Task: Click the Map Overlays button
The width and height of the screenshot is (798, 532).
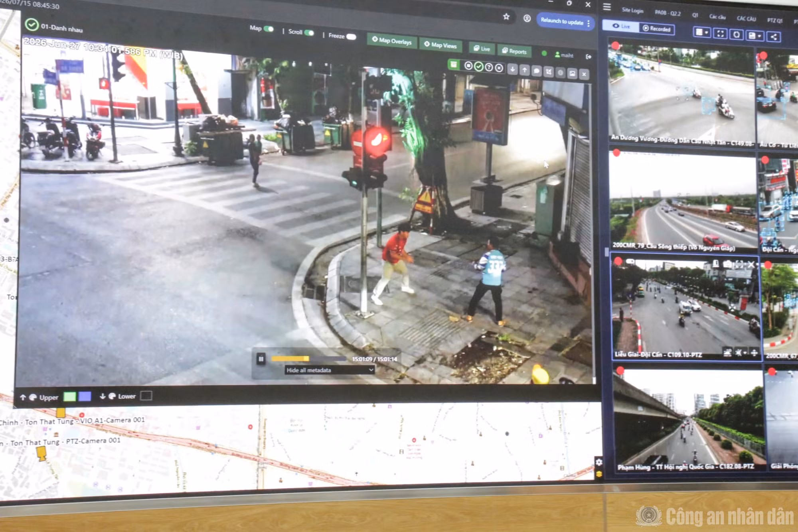Action: [391, 41]
